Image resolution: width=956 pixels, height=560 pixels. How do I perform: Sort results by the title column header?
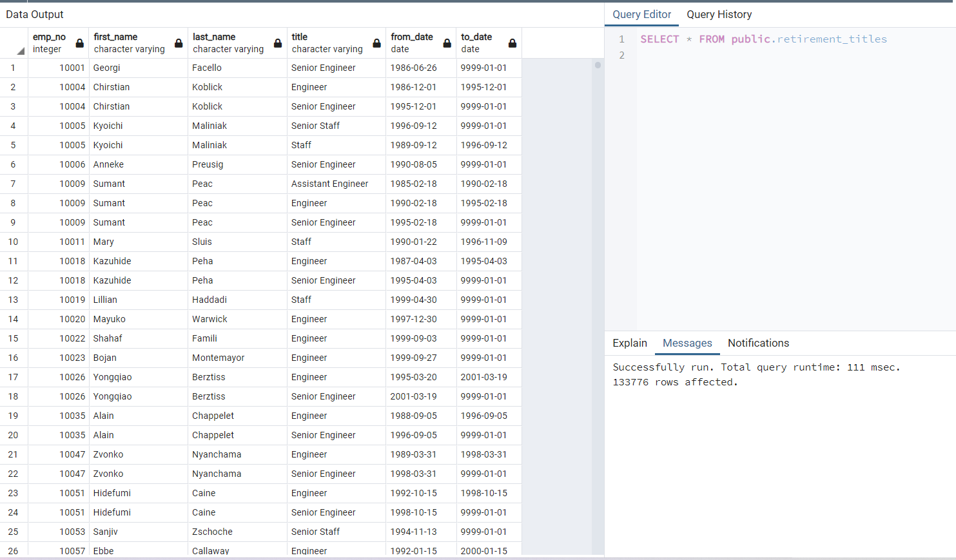pos(300,37)
